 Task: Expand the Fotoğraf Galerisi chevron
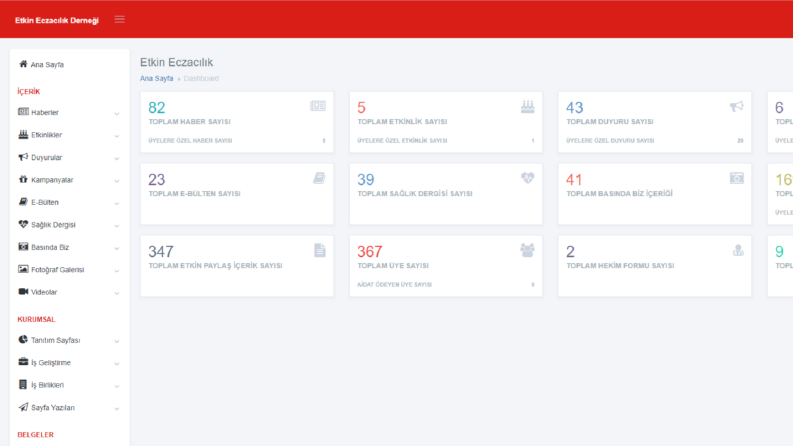click(117, 271)
